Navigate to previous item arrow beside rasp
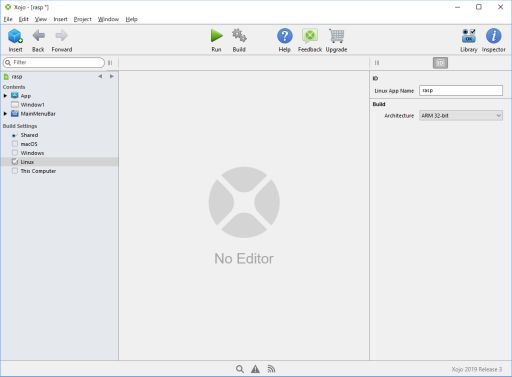 pos(100,76)
